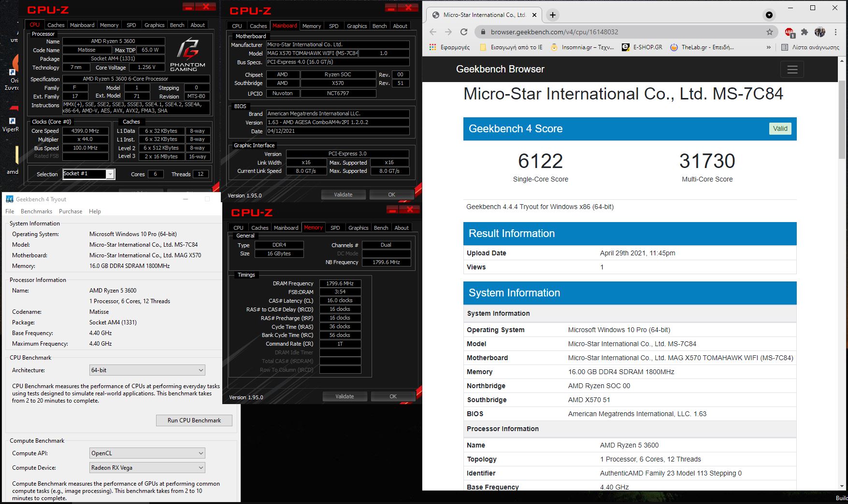Open Bench tab in CPU-Z CPU window
The height and width of the screenshot is (504, 848).
point(177,25)
